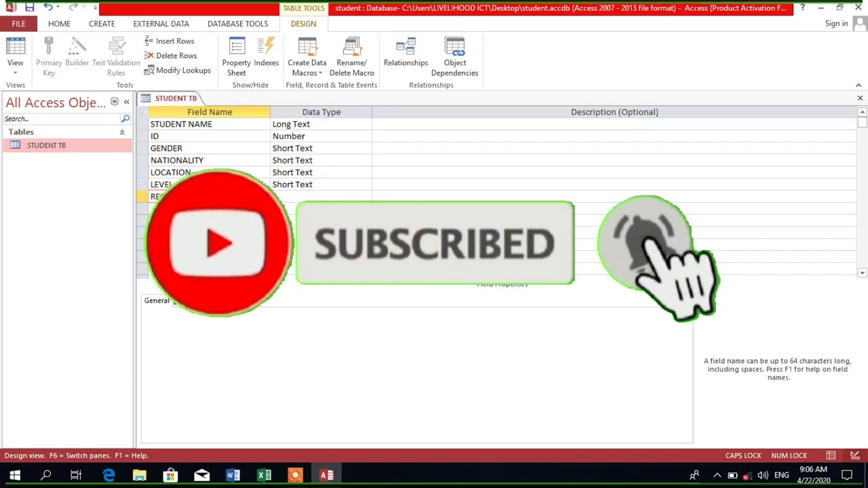Click the Primary Key icon
The height and width of the screenshot is (488, 868).
[49, 57]
